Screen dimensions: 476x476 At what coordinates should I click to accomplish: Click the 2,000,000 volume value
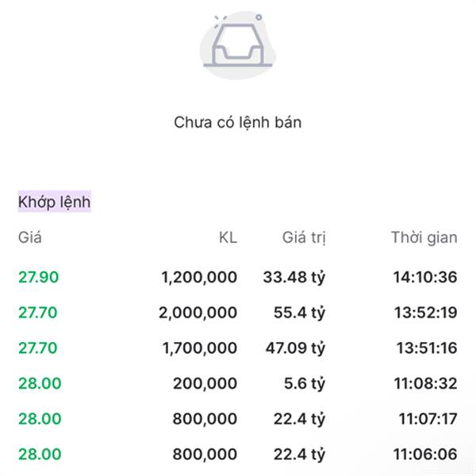(198, 313)
